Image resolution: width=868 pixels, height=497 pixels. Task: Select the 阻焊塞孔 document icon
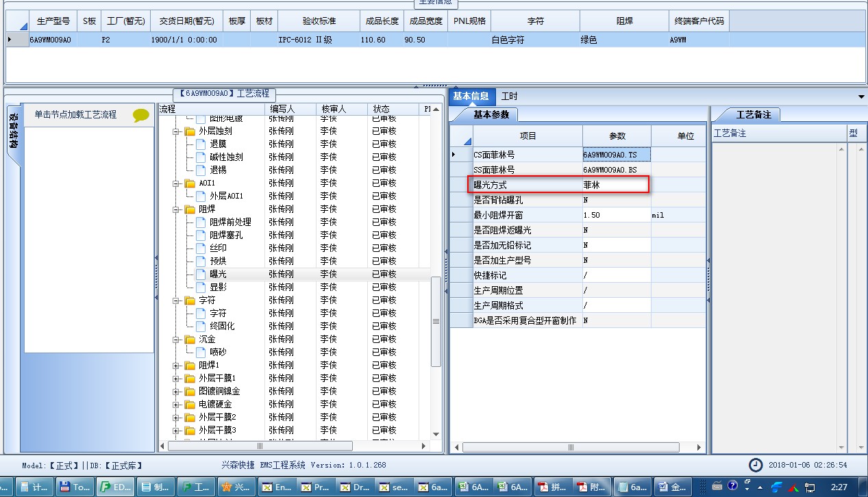pyautogui.click(x=200, y=235)
